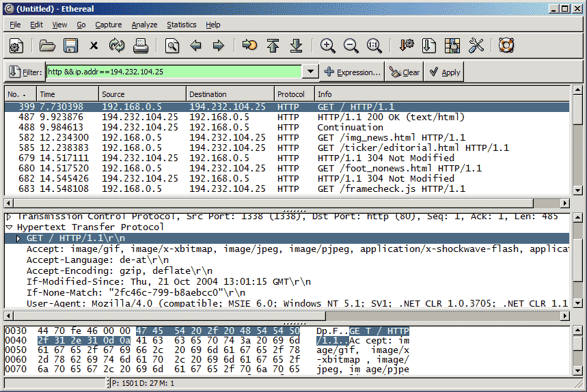Sort by Protocol column header
Screen dimensions: 587x392
(294, 94)
